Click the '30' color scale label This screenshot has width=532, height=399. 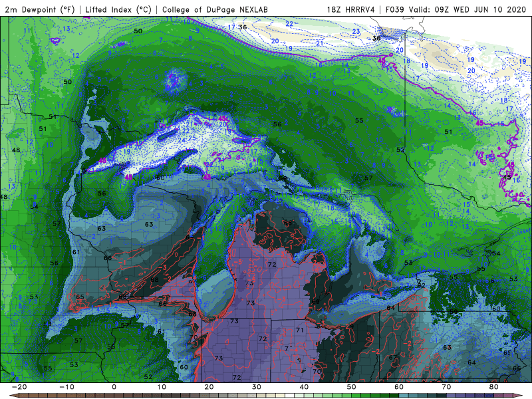pos(257,387)
